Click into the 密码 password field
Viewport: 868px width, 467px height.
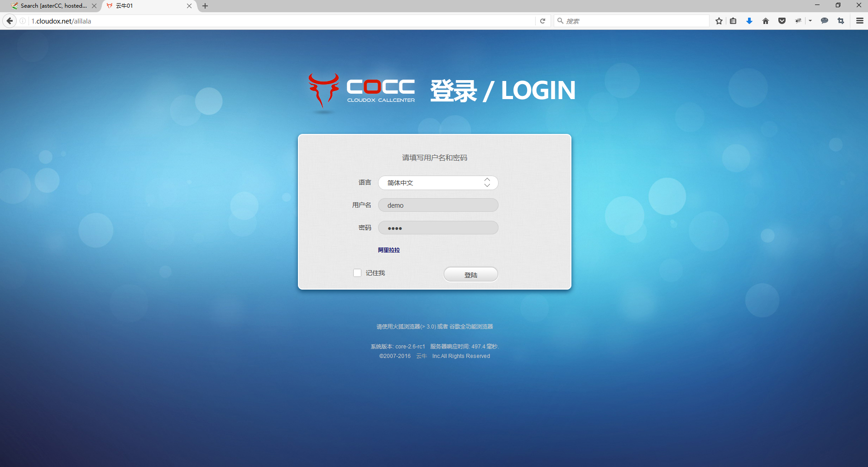tap(438, 228)
